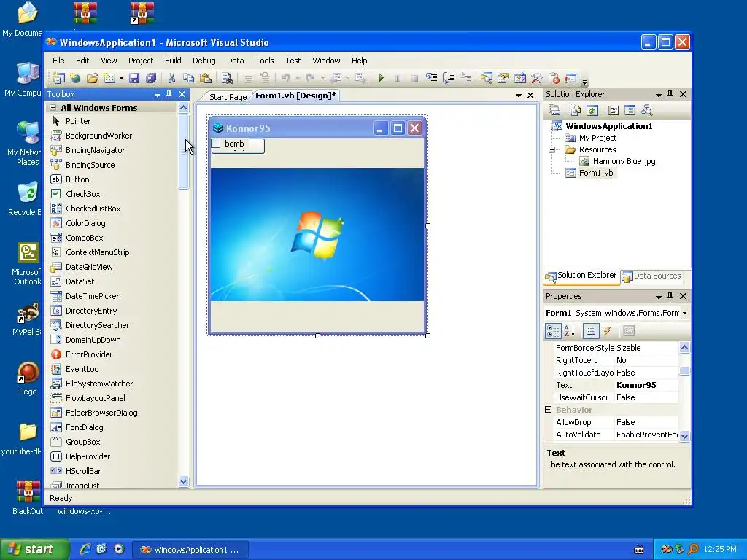Click the Solution Explorer auto-hide pushpin

[x=670, y=94]
